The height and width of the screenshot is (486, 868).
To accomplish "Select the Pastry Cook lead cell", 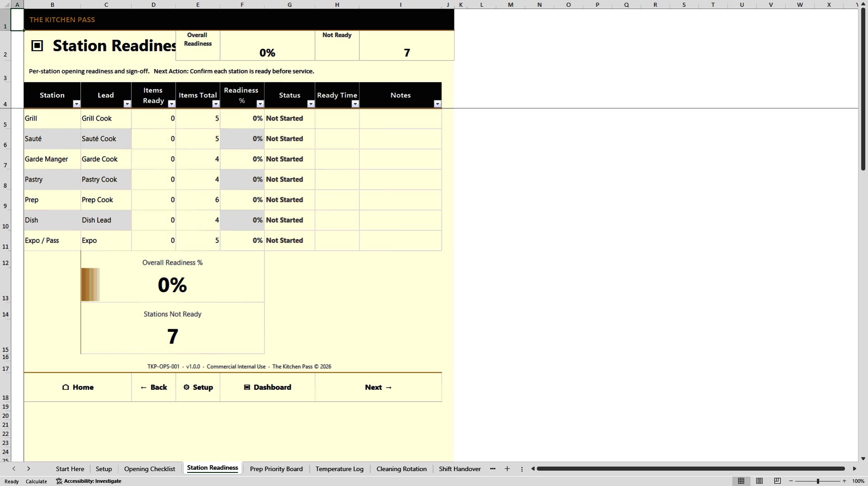I will point(106,179).
